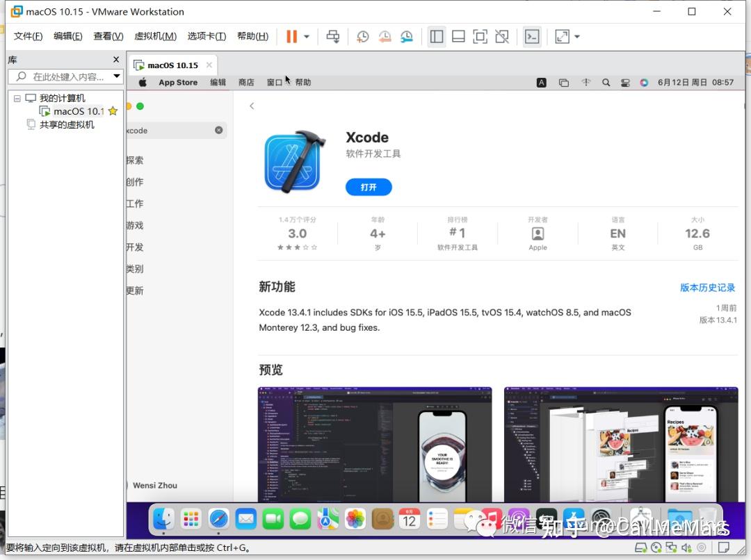The image size is (751, 560).
Task: Click the 打开 button for Xcode
Action: pyautogui.click(x=369, y=187)
